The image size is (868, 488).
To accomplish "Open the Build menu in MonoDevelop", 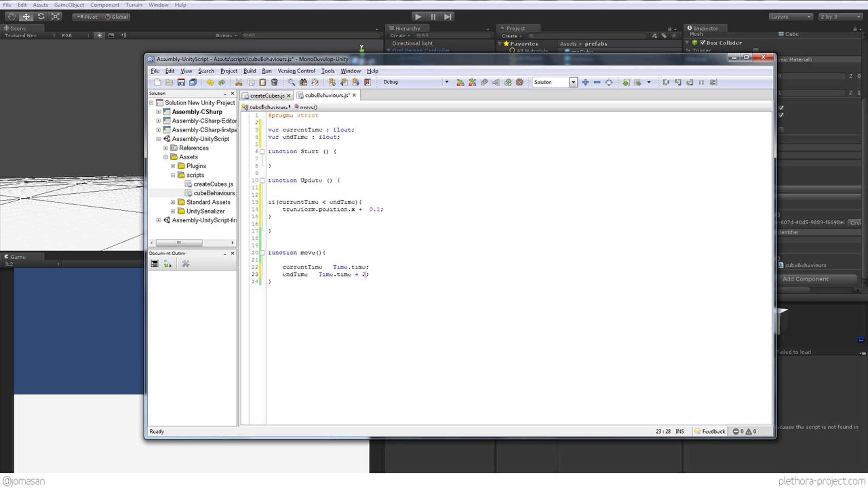I will [249, 71].
